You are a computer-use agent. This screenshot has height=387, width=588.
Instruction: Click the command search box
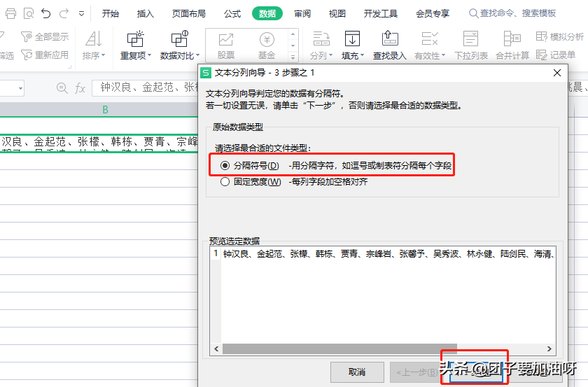point(512,13)
